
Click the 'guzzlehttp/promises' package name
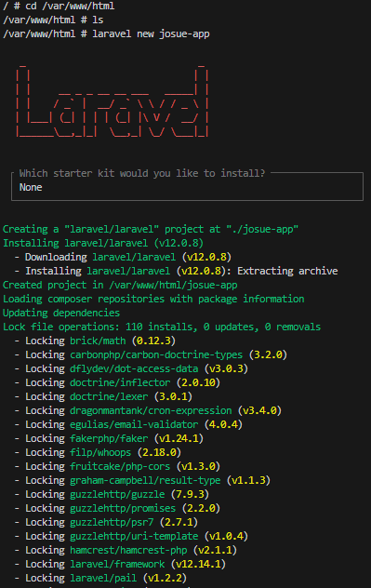point(123,509)
